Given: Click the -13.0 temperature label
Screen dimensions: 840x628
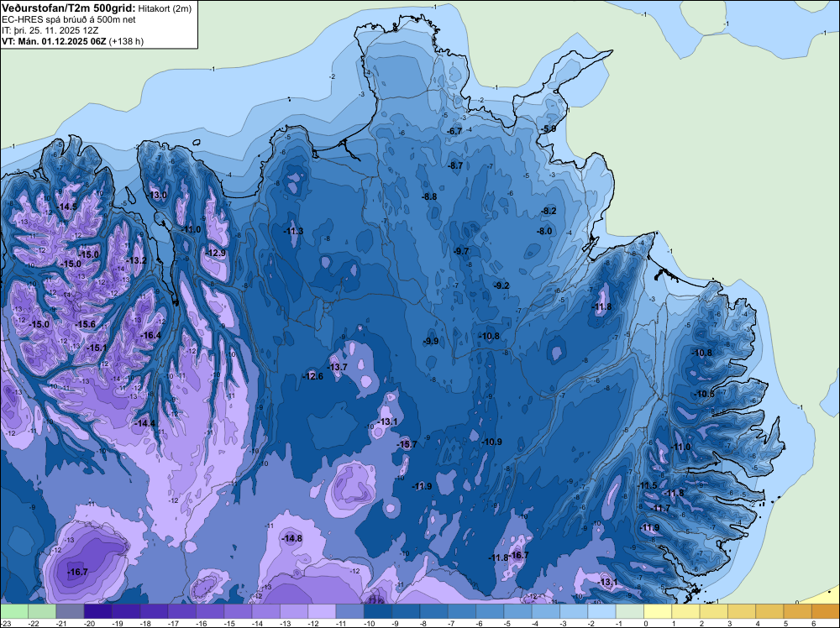Looking at the screenshot, I should (x=157, y=195).
